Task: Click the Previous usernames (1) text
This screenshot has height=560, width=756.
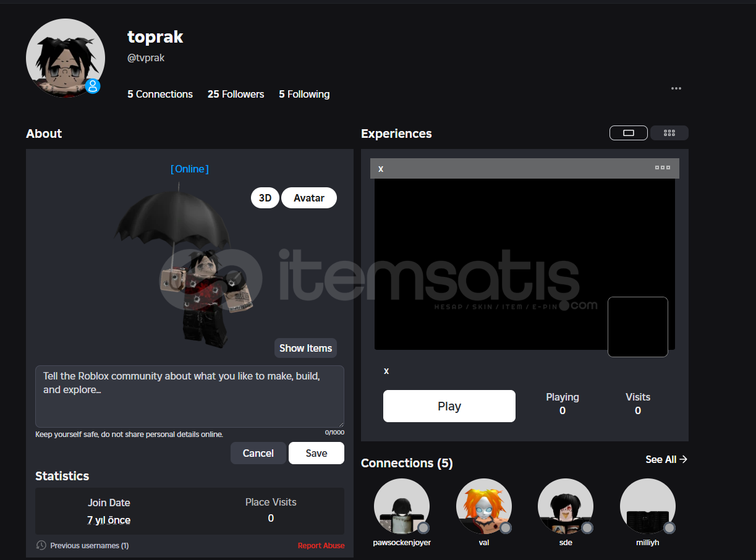Action: [x=90, y=545]
